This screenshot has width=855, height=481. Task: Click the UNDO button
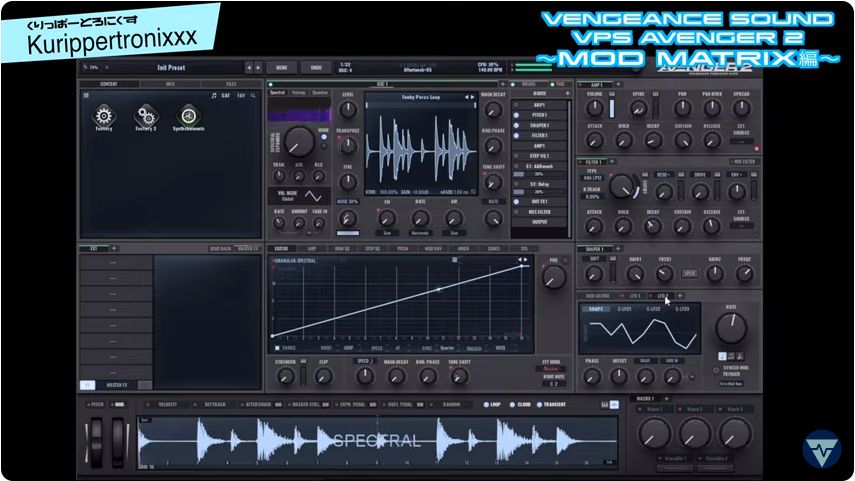316,68
